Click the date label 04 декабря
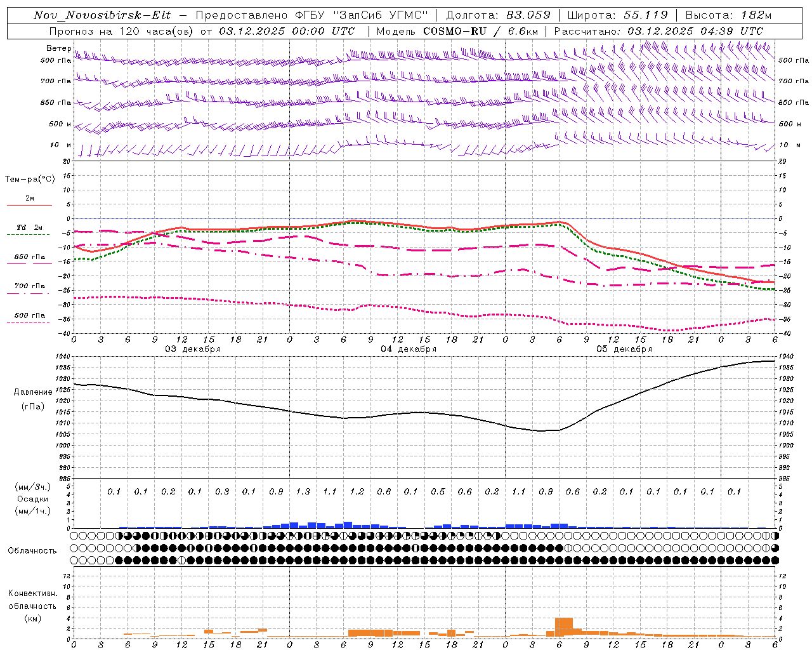 click(x=409, y=349)
